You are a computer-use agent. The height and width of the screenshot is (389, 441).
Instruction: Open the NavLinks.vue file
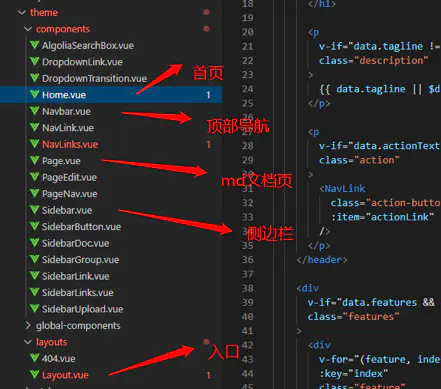[70, 144]
